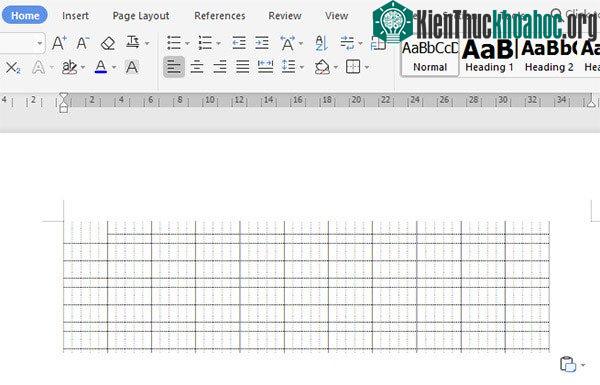Open the numbering style dropdown arrow
600x385 pixels.
218,43
